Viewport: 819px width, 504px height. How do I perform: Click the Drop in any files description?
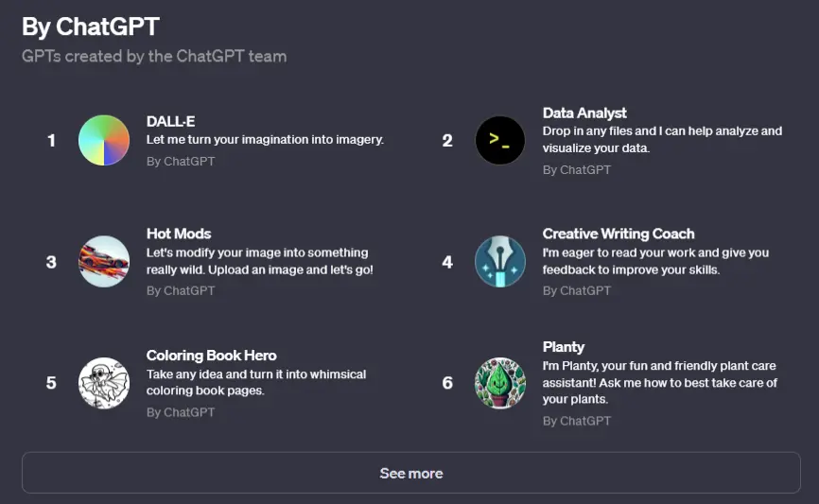click(662, 139)
